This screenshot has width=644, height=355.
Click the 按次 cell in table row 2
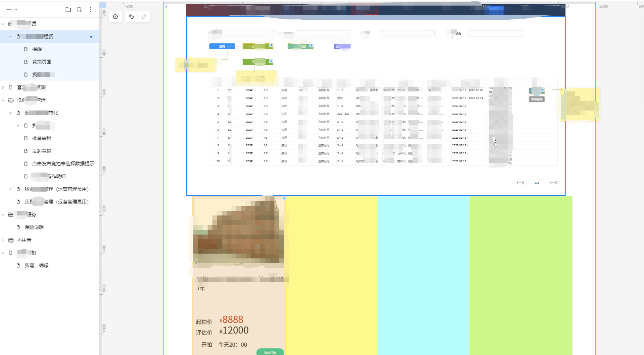(284, 98)
